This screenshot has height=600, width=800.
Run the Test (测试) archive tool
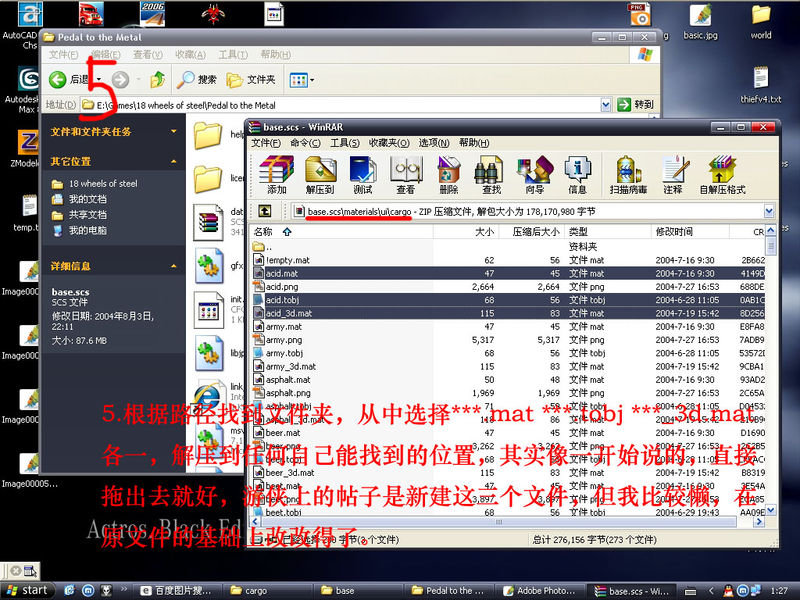point(363,176)
